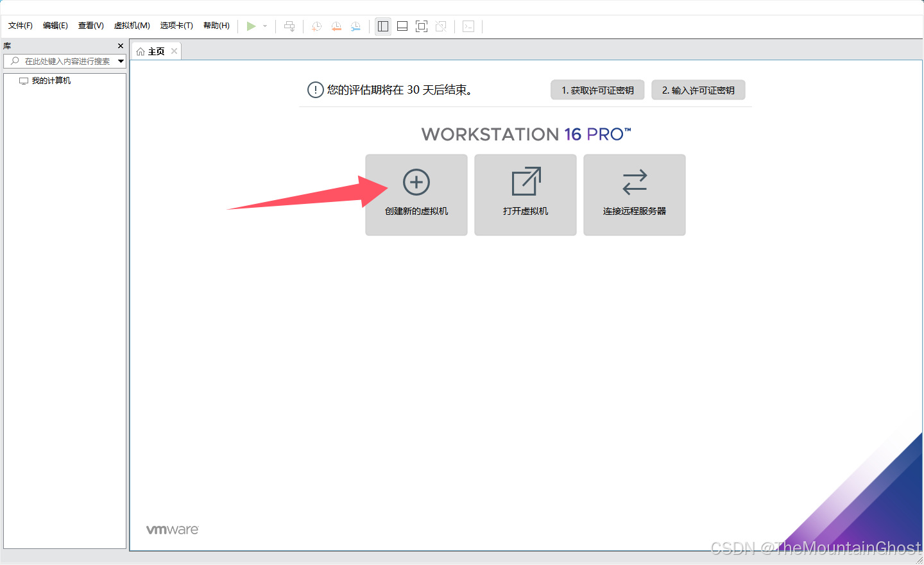
Task: Click the take snapshot clock icon
Action: tap(317, 26)
